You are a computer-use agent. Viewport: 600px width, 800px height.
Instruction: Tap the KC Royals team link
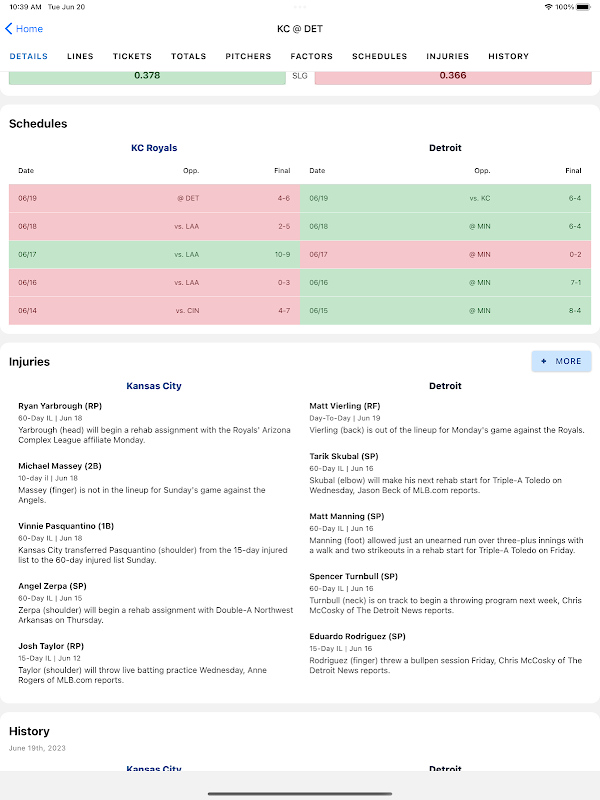[154, 148]
